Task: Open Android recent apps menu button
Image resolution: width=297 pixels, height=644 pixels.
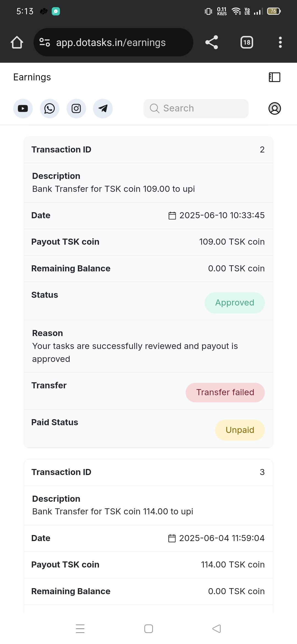Action: pos(80,629)
